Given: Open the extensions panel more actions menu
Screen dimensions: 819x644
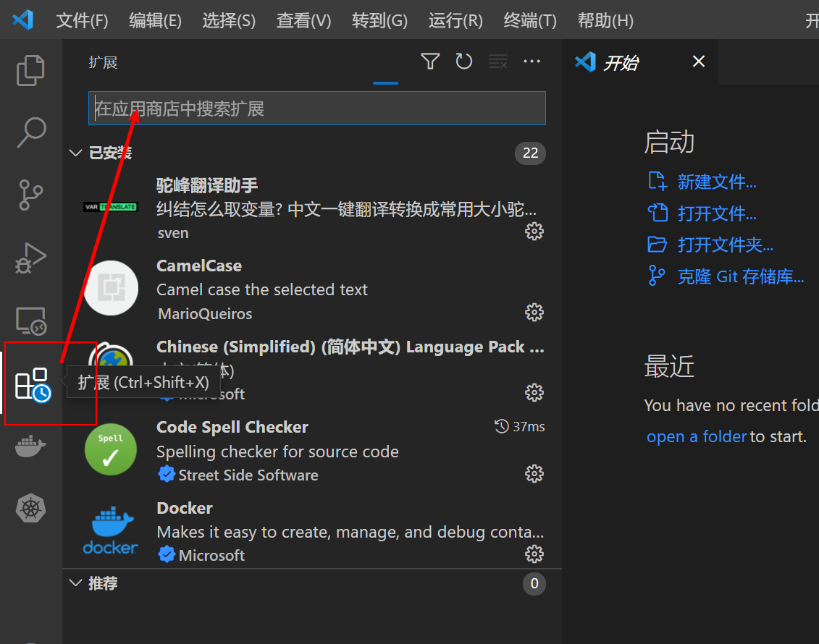Looking at the screenshot, I should (532, 62).
